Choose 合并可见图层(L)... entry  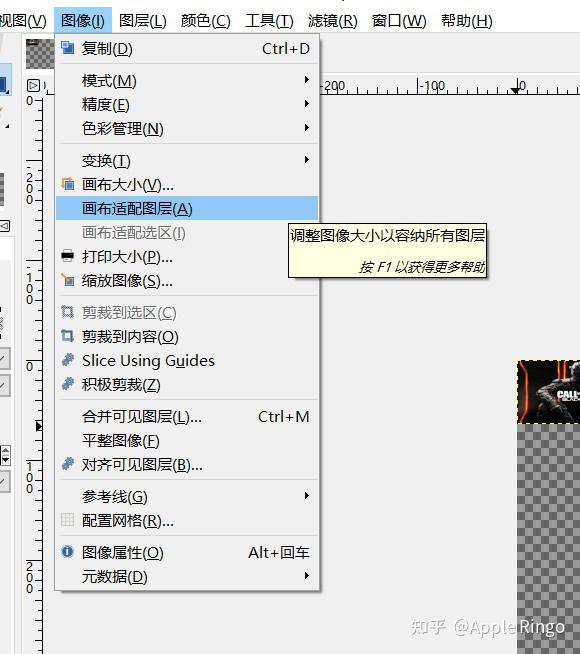(x=187, y=416)
